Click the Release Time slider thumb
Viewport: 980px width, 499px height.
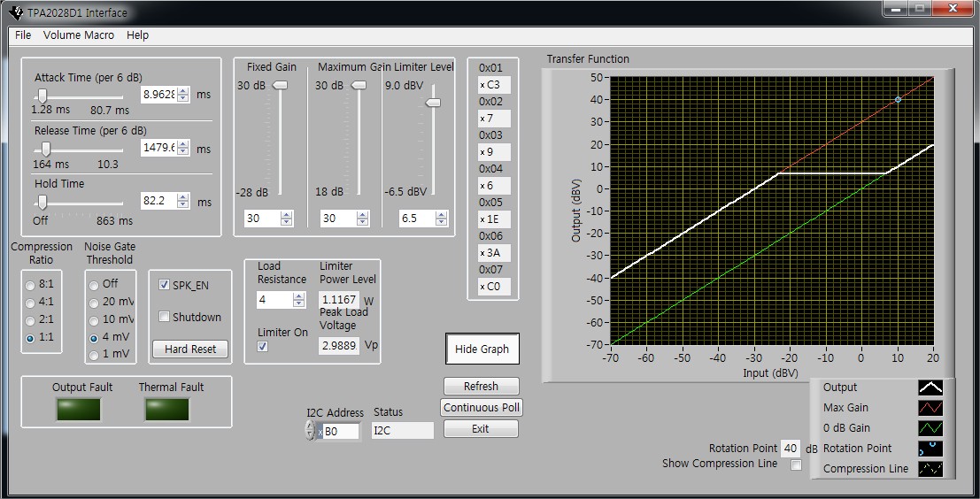(x=46, y=149)
